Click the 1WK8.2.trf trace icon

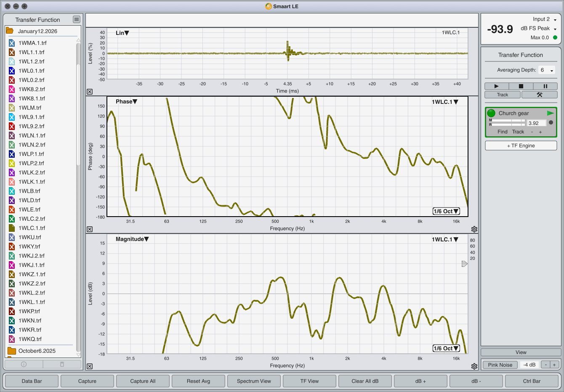point(12,89)
